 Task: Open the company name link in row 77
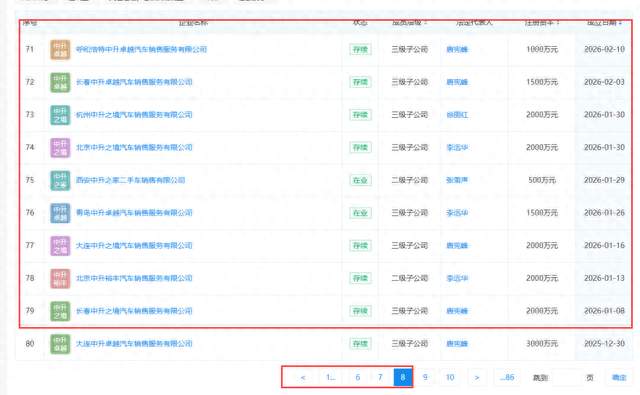(x=134, y=245)
